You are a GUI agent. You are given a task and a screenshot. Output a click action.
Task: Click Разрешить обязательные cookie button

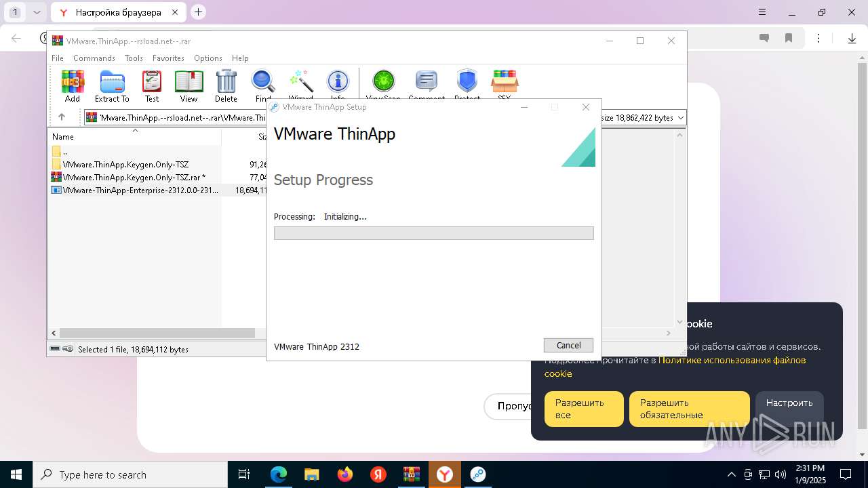(689, 409)
